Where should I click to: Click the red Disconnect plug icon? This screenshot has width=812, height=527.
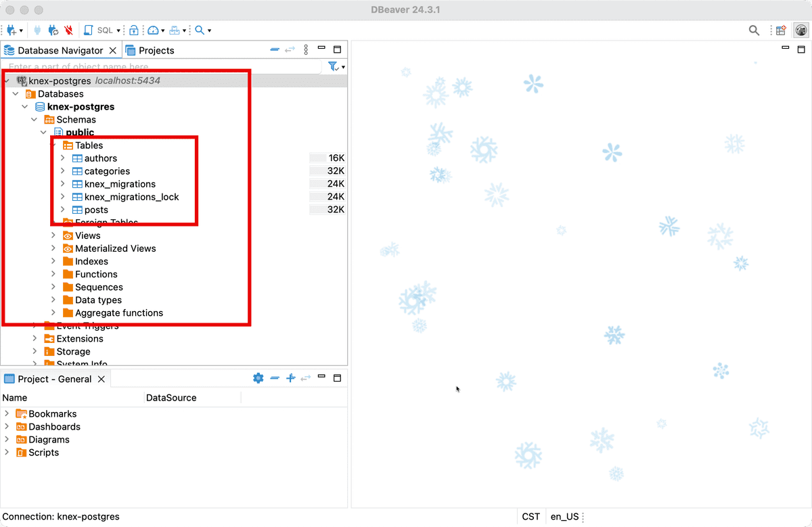[x=68, y=30]
